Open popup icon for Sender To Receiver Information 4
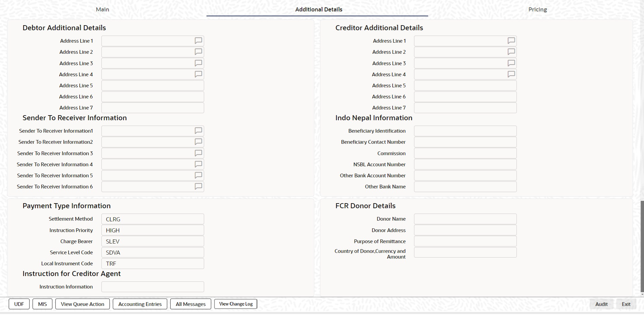This screenshot has height=315, width=644. 198,164
